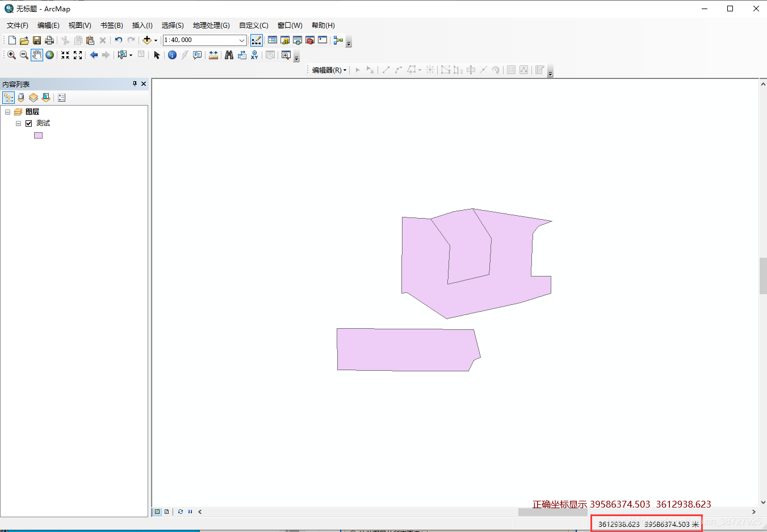Activate the Pan hand tool
Image resolution: width=767 pixels, height=532 pixels.
tap(37, 55)
